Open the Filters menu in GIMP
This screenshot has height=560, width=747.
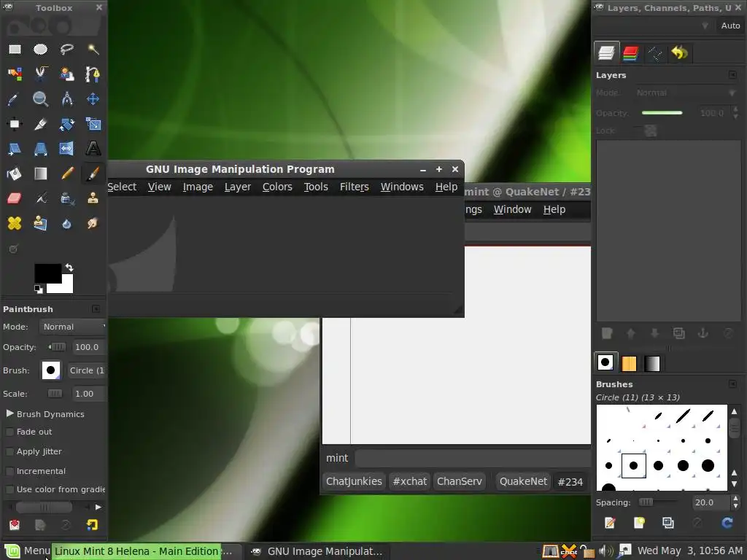pos(354,187)
